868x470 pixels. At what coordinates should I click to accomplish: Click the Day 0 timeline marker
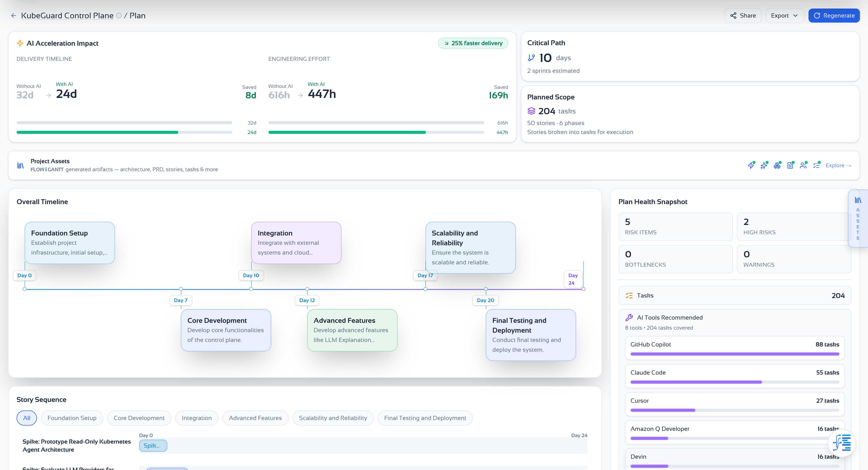click(25, 275)
